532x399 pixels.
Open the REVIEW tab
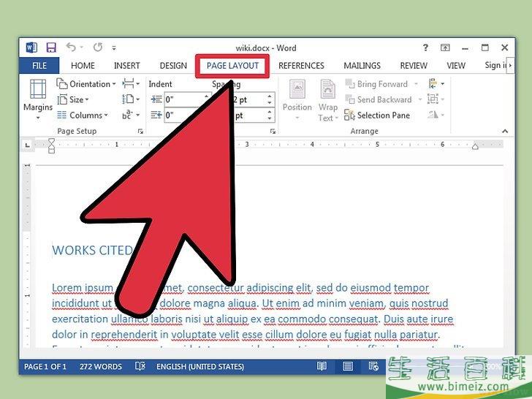pyautogui.click(x=414, y=66)
